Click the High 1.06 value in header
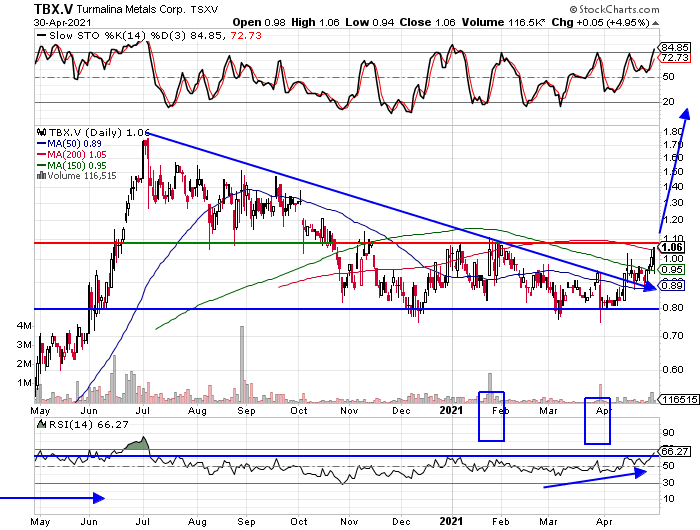Viewport: 700px width, 530px height. pyautogui.click(x=315, y=22)
